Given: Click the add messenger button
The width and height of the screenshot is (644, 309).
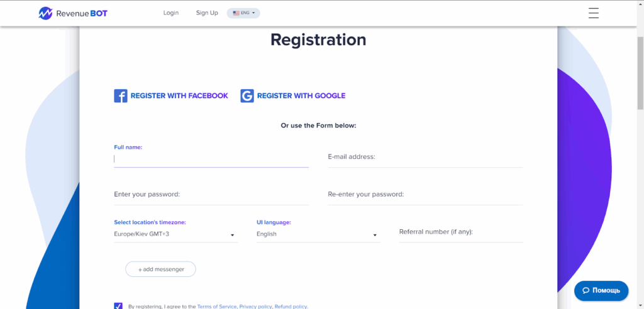Looking at the screenshot, I should point(161,269).
